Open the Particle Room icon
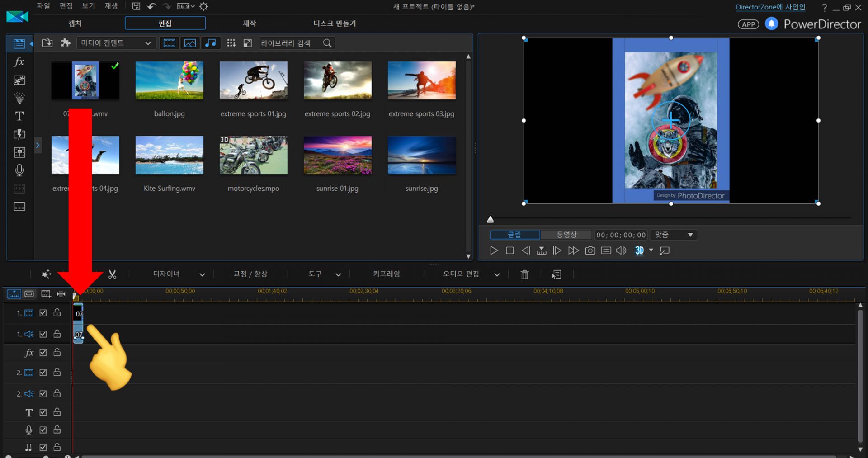Screen dimensions: 868x458 tap(19, 98)
